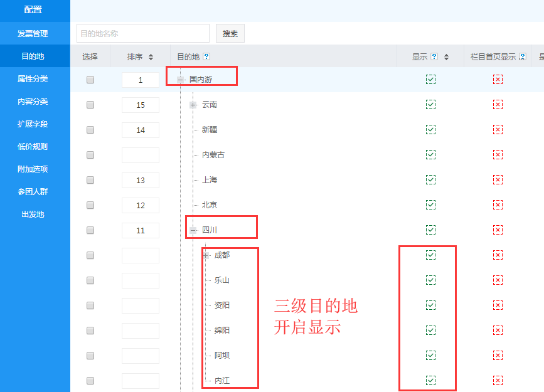Toggle 栏目首页显示 red X for 四川 row
Image resolution: width=544 pixels, height=392 pixels.
pos(498,230)
